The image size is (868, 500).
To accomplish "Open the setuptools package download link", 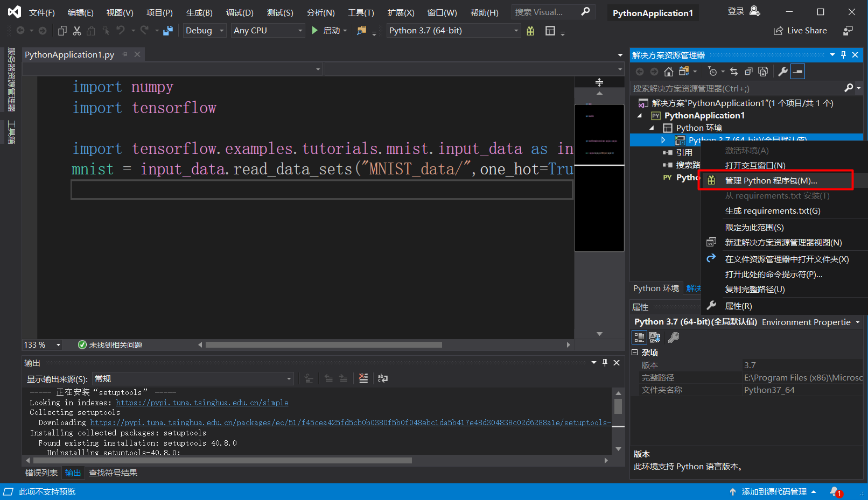I will 351,422.
